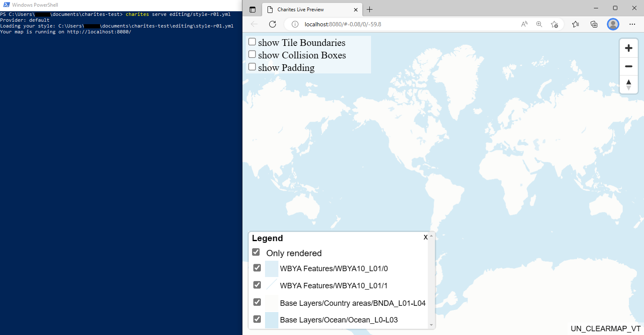This screenshot has width=644, height=335.
Task: Zoom in the map with plus button
Action: pos(629,48)
